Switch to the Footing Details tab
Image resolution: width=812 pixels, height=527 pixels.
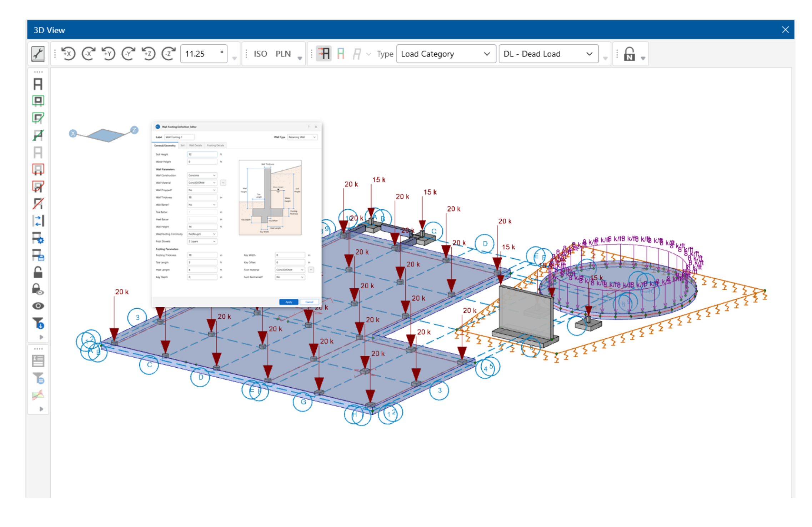click(215, 145)
